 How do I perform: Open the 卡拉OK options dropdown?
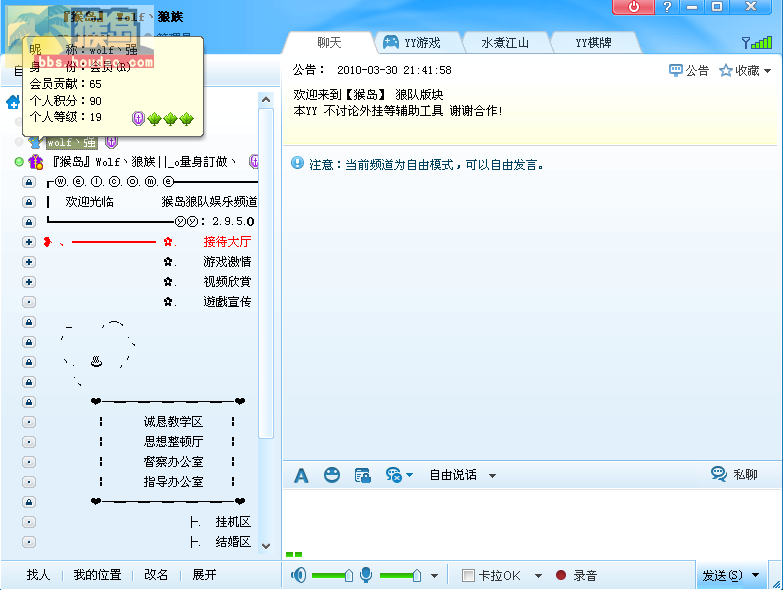click(x=538, y=576)
